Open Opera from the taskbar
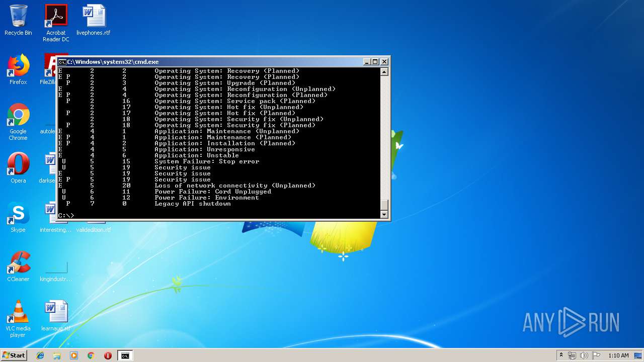Viewport: 644px width, 362px height. pos(108,355)
